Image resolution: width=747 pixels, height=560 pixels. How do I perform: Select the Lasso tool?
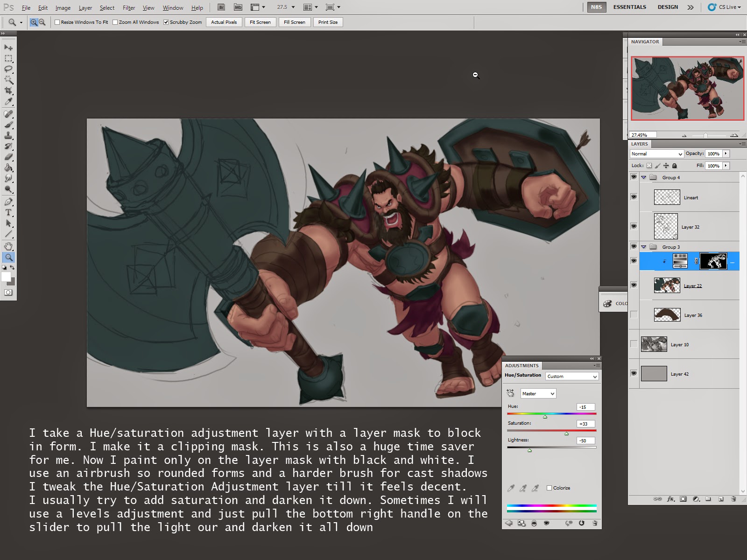[8, 69]
